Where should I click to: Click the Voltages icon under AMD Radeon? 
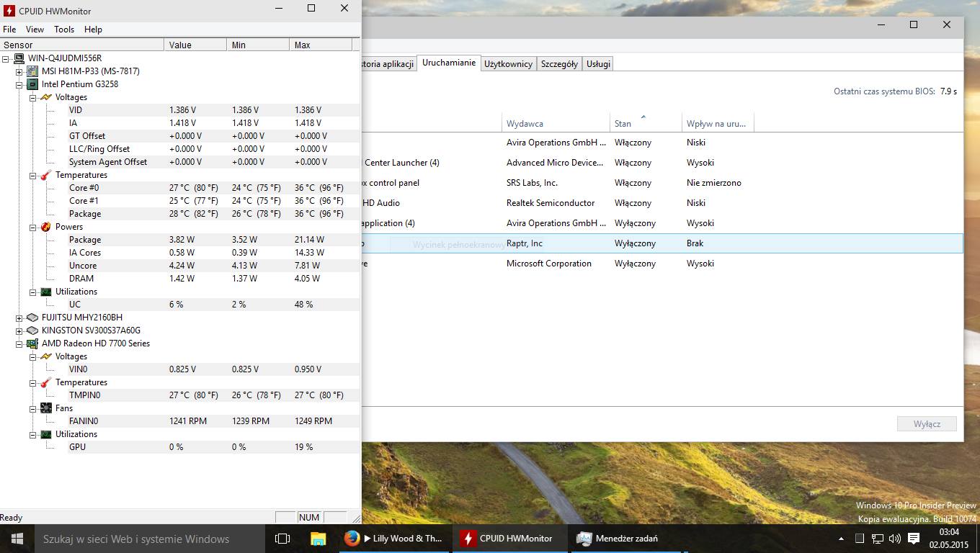46,356
